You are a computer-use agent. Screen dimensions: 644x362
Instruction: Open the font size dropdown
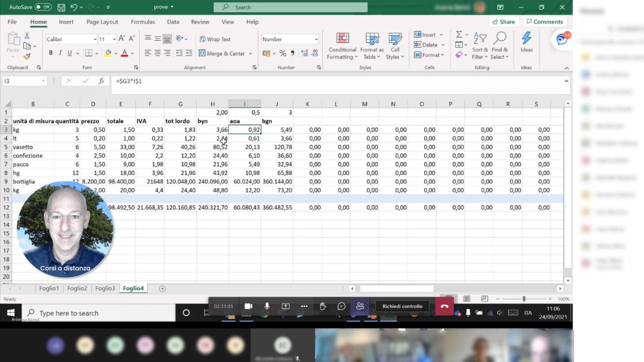coord(114,39)
